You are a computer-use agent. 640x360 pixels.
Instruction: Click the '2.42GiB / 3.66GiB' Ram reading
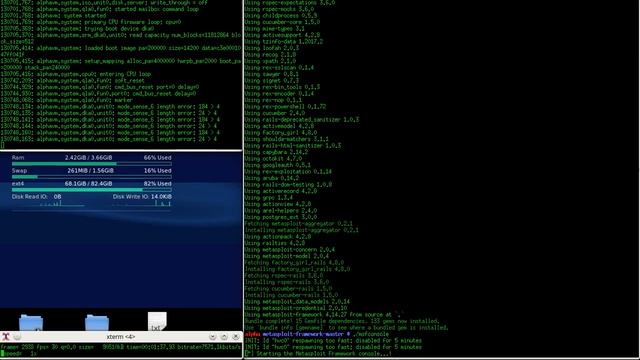pos(88,158)
